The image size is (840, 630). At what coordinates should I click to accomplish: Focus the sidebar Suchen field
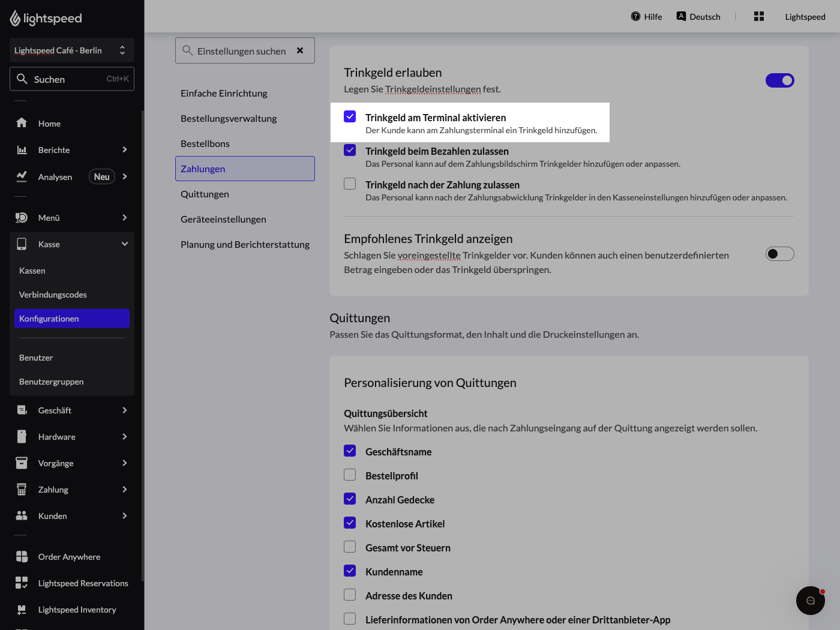tap(72, 79)
